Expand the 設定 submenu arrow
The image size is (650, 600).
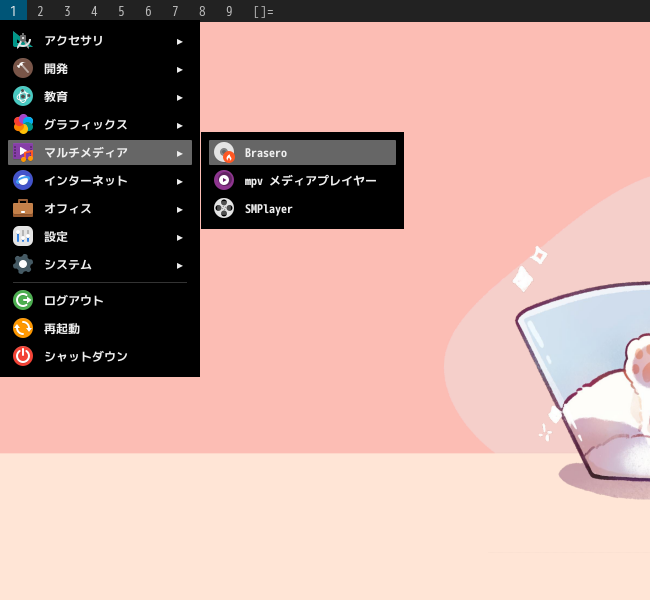(x=179, y=238)
